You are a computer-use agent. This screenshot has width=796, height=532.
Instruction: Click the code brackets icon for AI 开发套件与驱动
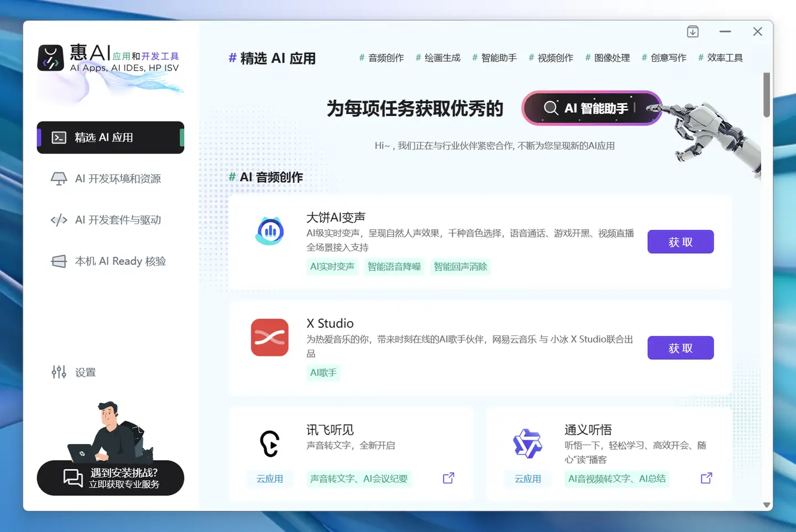[59, 220]
